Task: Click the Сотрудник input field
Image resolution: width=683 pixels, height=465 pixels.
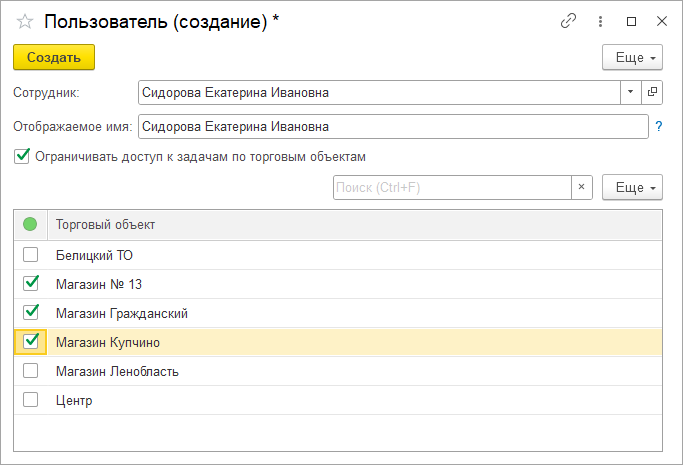Action: click(x=379, y=92)
